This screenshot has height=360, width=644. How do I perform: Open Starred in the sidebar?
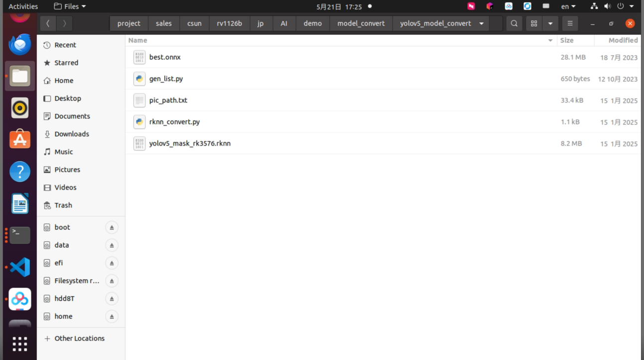[x=66, y=63]
